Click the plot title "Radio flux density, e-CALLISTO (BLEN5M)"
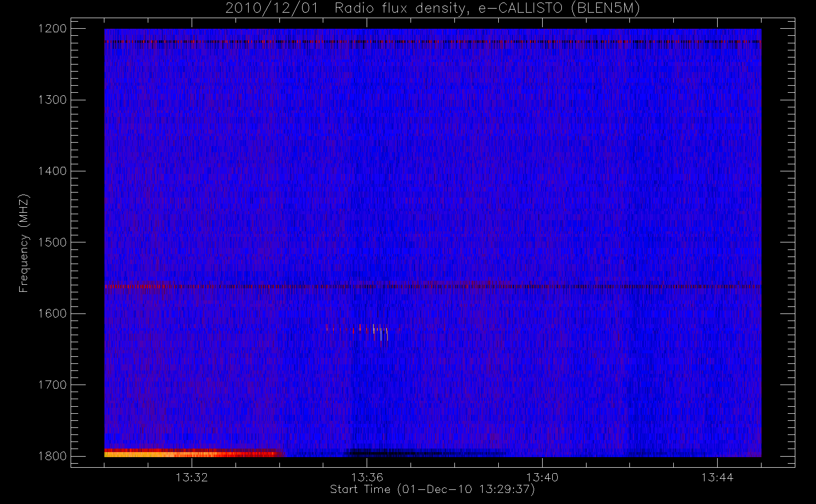The width and height of the screenshot is (816, 504). click(487, 9)
